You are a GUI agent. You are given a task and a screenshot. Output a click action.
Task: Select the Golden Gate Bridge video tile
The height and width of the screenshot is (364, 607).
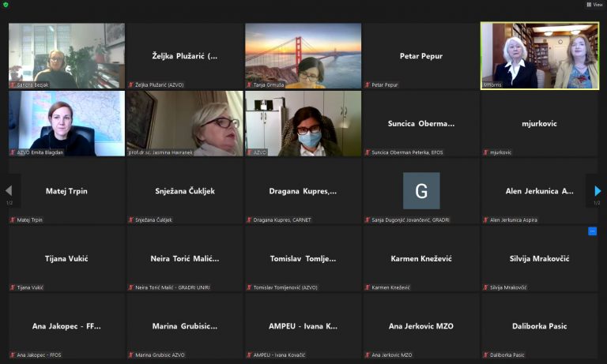(x=303, y=55)
